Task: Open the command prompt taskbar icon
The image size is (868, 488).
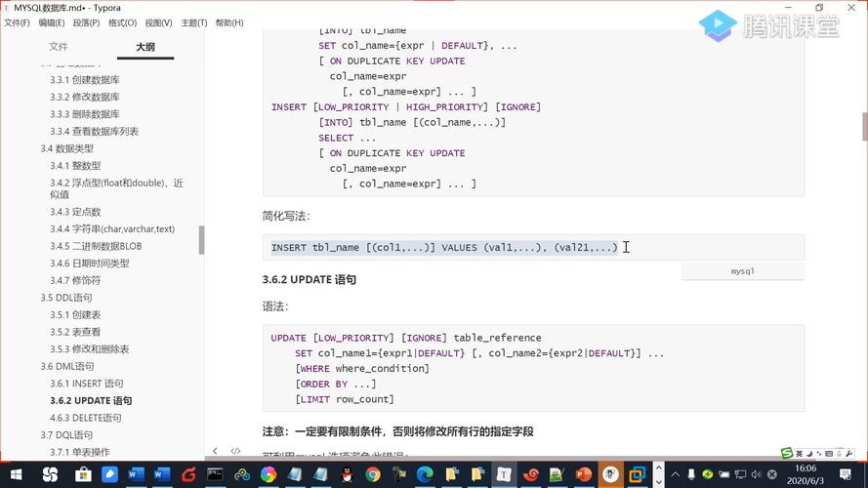Action: pos(215,474)
